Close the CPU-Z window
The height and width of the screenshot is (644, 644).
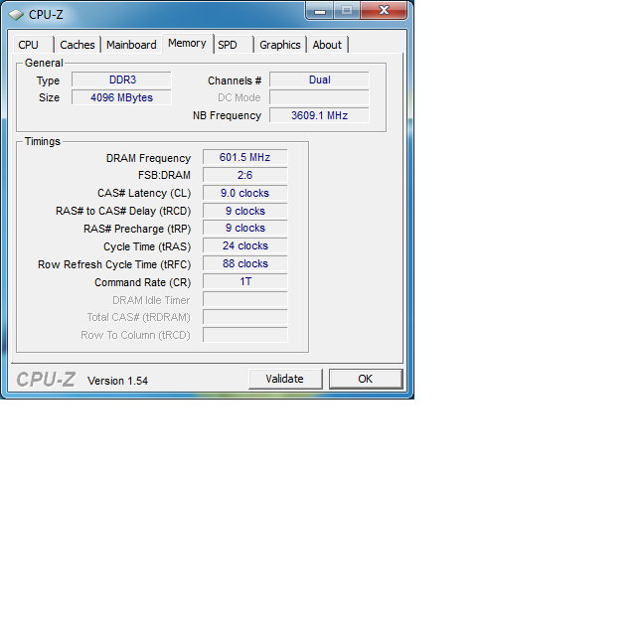(384, 10)
